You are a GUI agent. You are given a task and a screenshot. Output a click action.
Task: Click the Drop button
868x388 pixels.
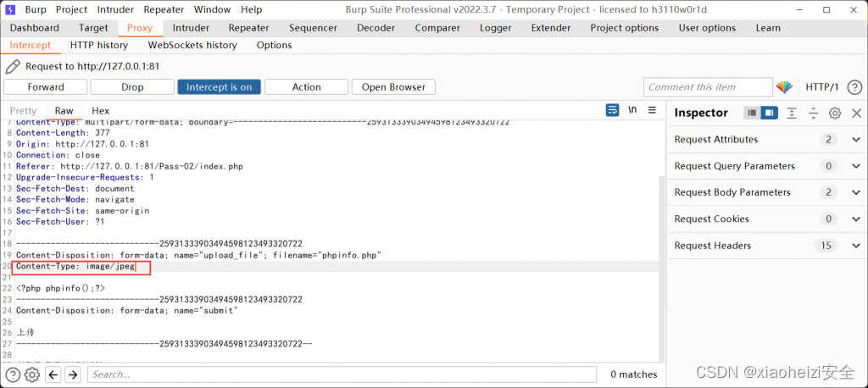pos(132,87)
